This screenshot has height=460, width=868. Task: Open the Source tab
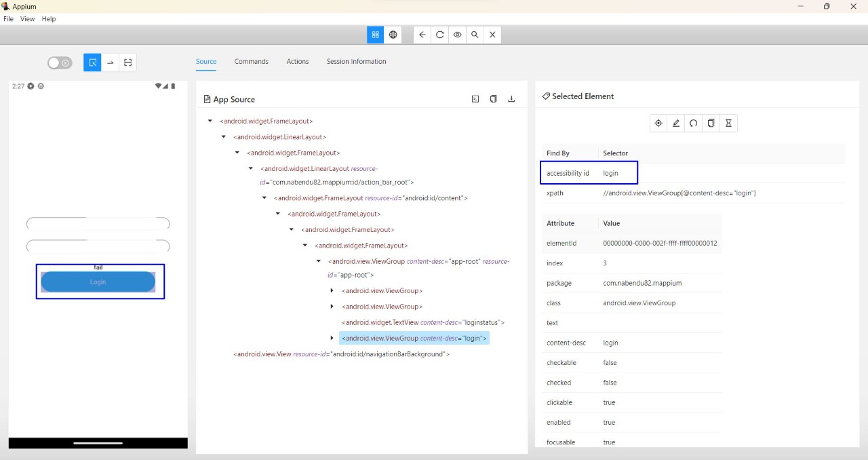click(206, 61)
